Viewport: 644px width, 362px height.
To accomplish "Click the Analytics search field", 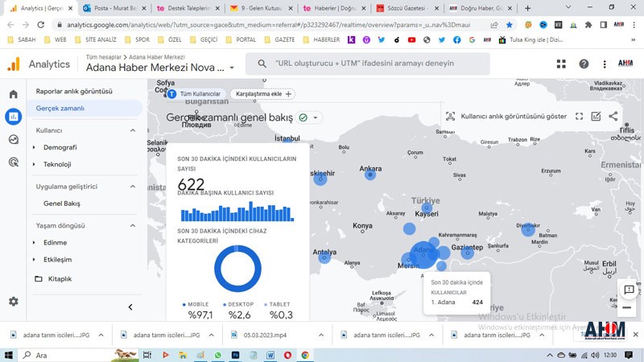I will [x=368, y=64].
